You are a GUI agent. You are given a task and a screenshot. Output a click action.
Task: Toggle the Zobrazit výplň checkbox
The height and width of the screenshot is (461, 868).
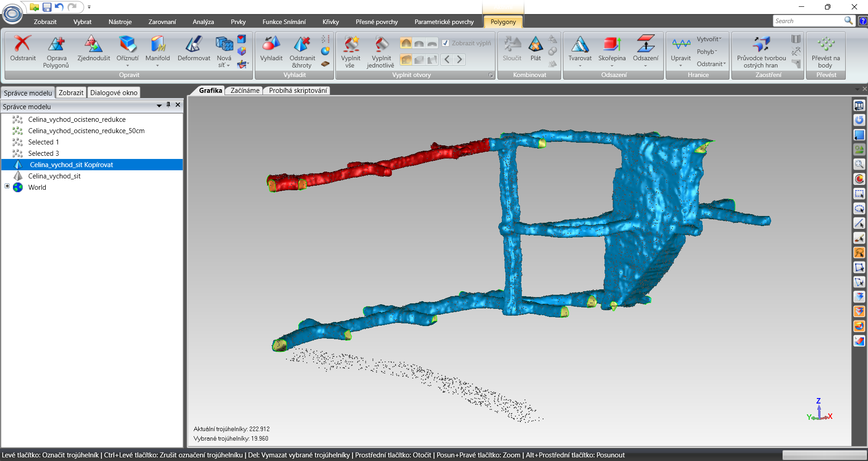pyautogui.click(x=446, y=43)
